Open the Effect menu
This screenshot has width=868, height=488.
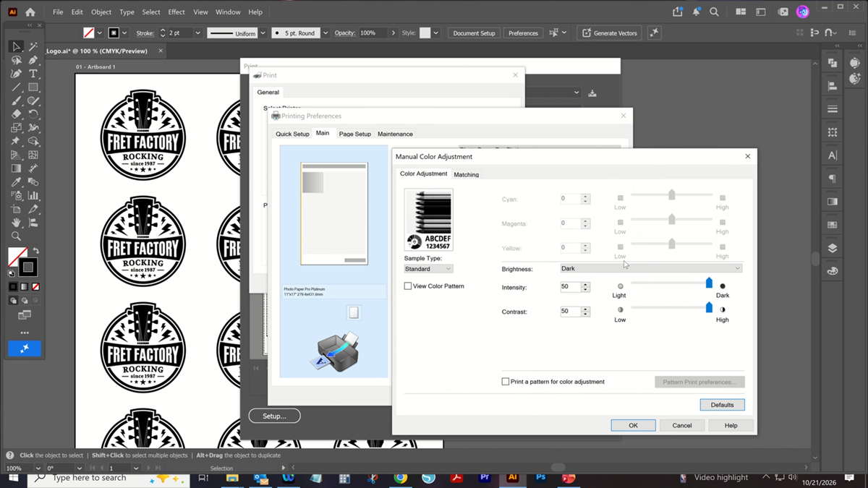tap(176, 12)
